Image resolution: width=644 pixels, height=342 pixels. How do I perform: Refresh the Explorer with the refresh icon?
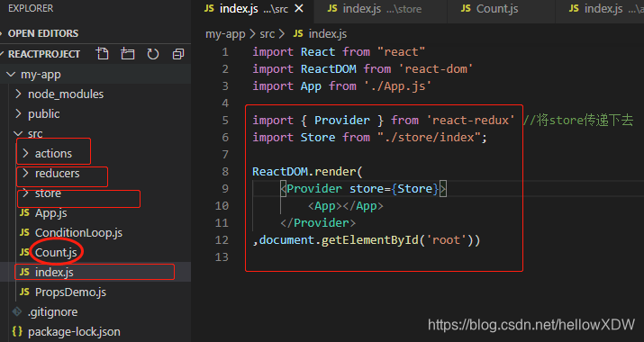click(x=153, y=54)
